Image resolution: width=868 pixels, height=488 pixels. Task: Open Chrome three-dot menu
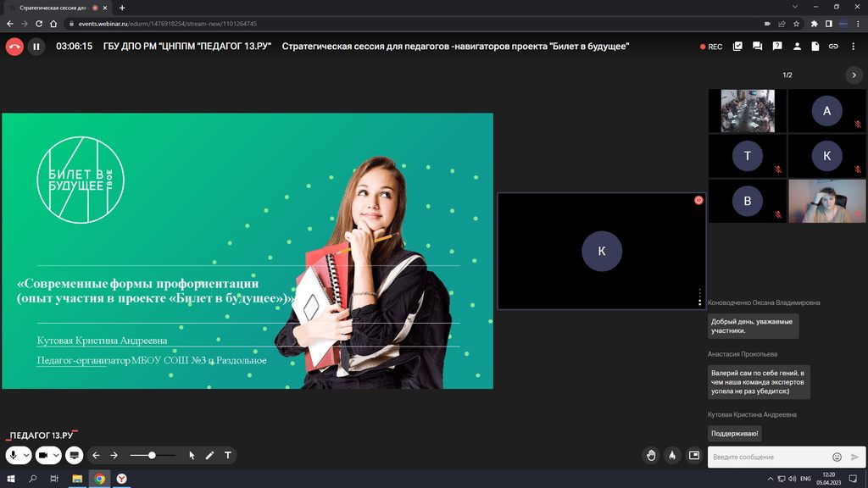click(x=859, y=24)
